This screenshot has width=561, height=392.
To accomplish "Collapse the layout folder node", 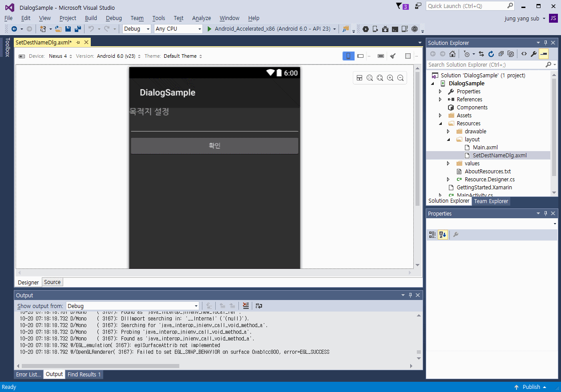I will tap(448, 140).
